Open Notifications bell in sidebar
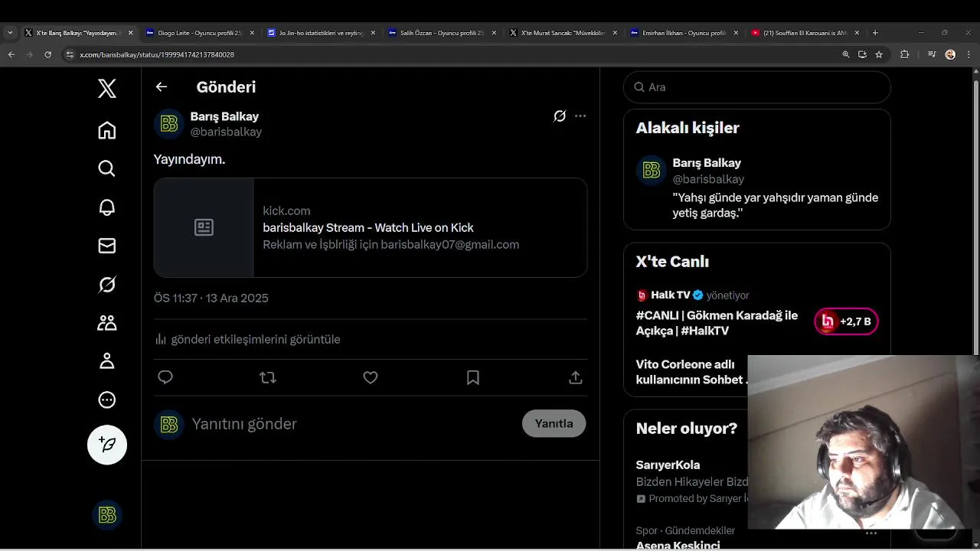980x551 pixels. pos(107,207)
